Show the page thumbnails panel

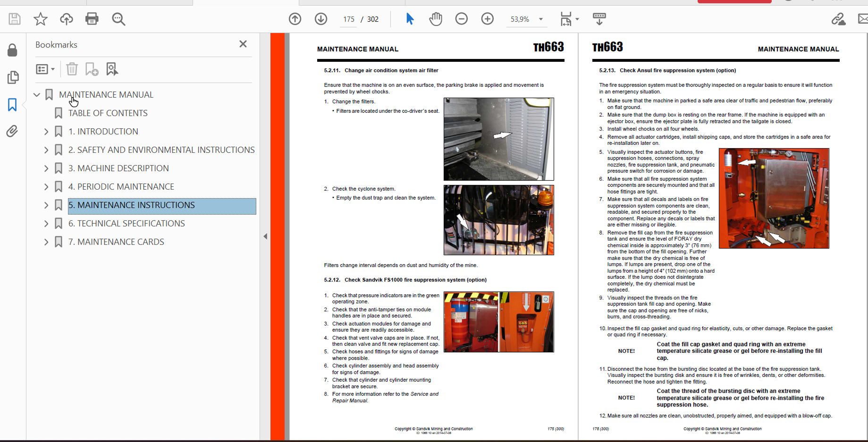pos(13,77)
